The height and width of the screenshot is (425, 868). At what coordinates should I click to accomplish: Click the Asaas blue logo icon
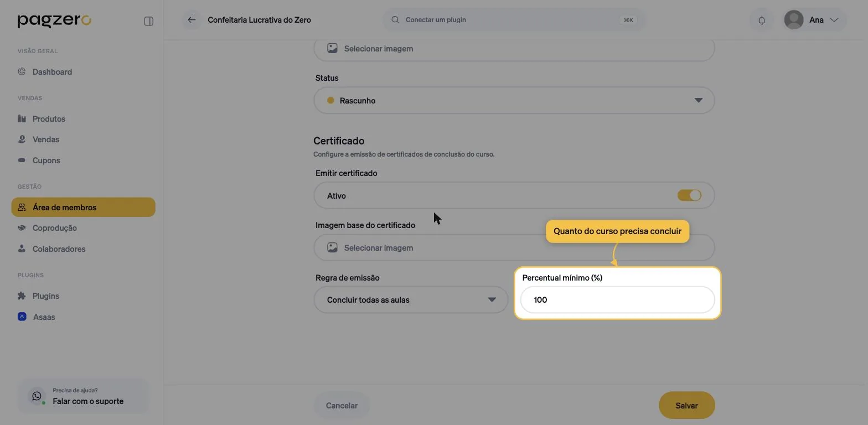coord(22,317)
